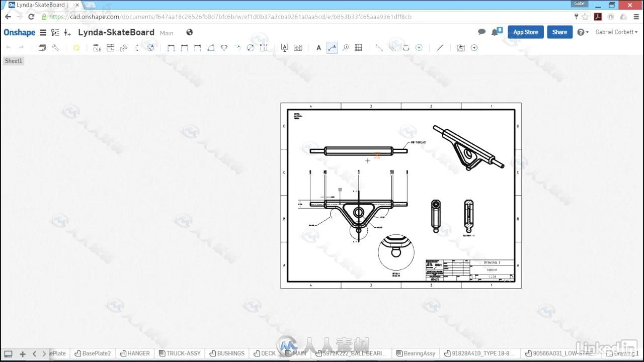Reload the page with browser refresh

(x=31, y=17)
